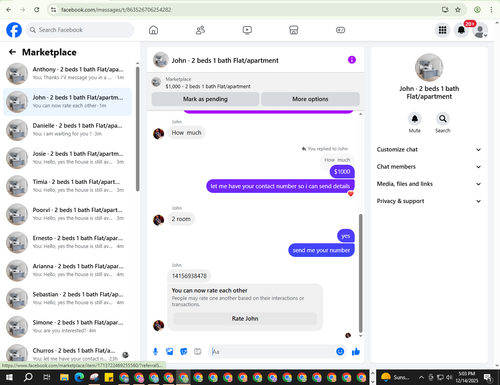
Task: Open Arianna's conversation
Action: (x=68, y=271)
